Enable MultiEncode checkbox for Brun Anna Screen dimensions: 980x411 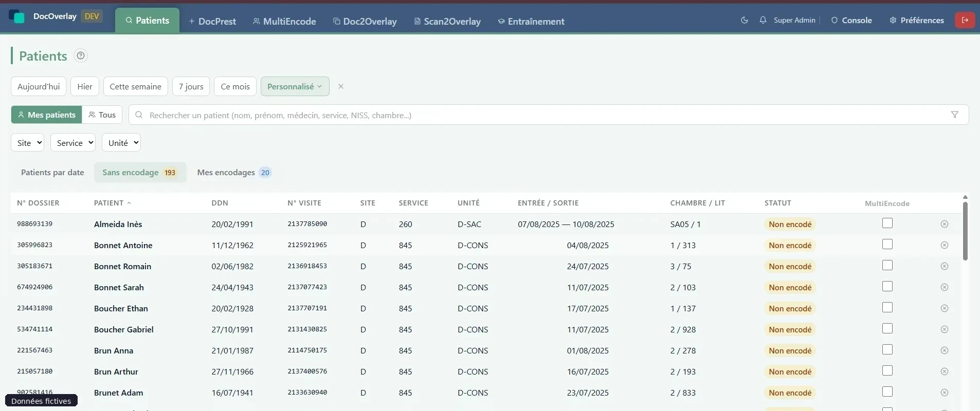click(x=887, y=349)
